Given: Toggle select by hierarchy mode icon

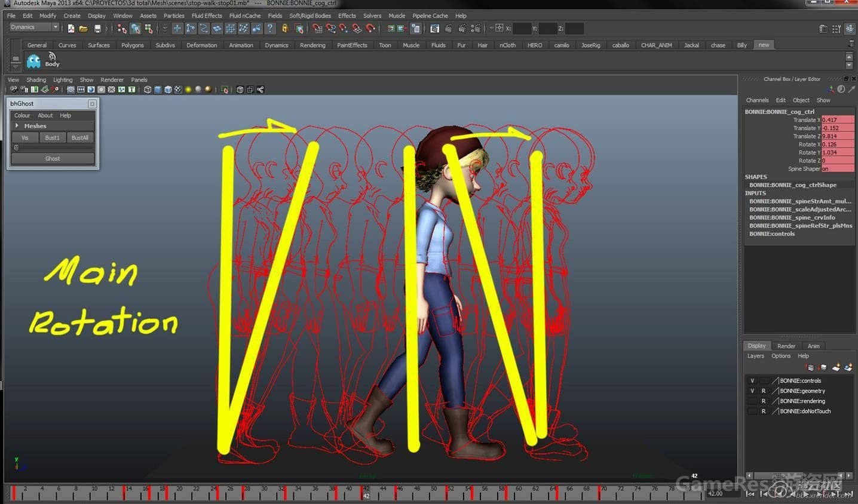Looking at the screenshot, I should 122,28.
